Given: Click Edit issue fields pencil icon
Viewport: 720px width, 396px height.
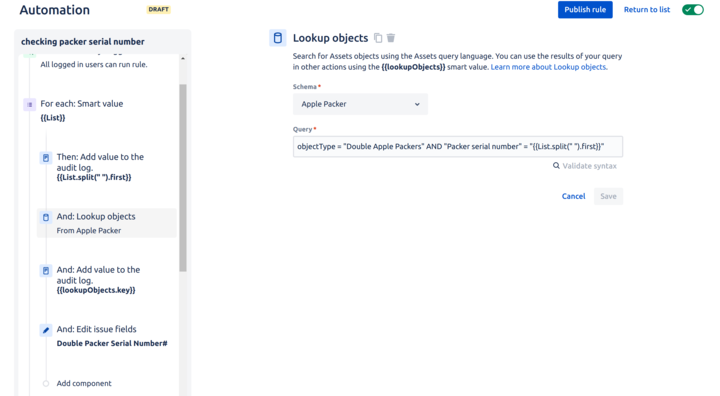Looking at the screenshot, I should click(45, 330).
